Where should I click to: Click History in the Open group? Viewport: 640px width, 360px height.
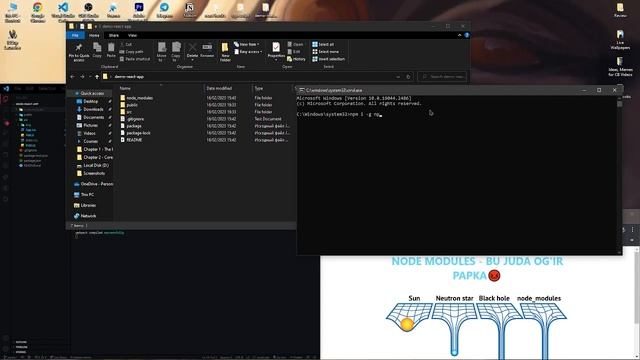point(296,59)
